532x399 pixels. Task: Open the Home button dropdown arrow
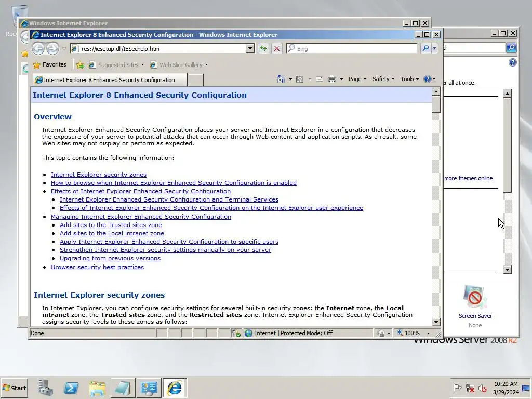pos(290,79)
